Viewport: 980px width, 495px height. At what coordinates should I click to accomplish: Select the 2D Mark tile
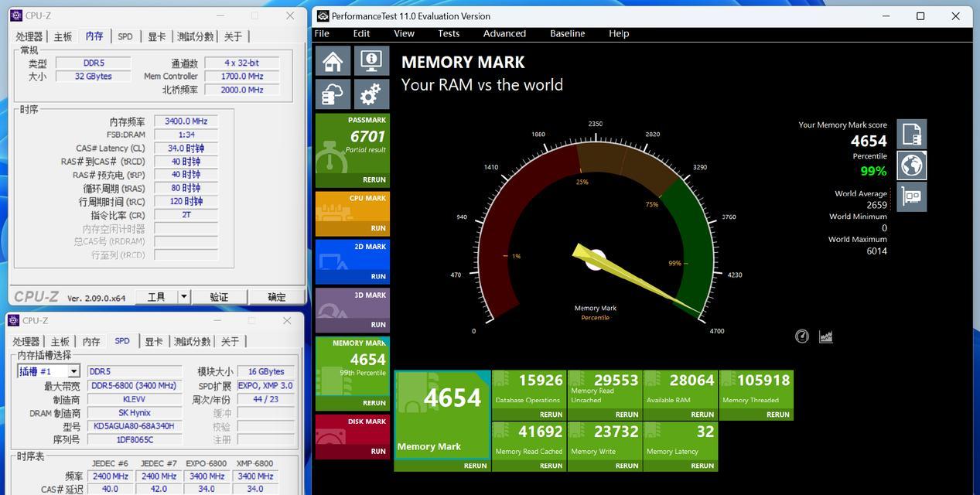(x=353, y=261)
